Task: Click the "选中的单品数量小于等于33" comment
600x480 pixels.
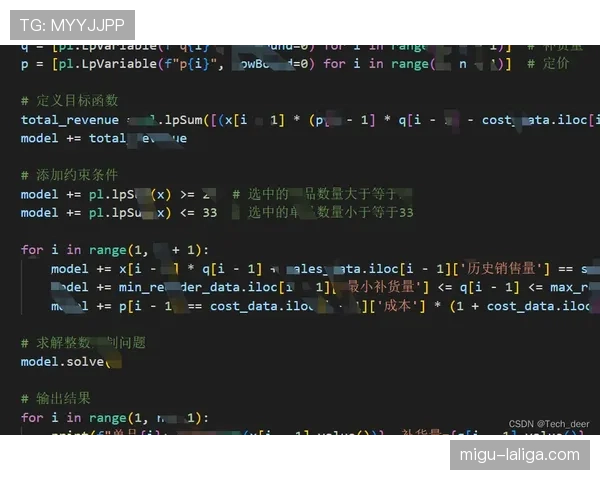Action: coord(330,212)
